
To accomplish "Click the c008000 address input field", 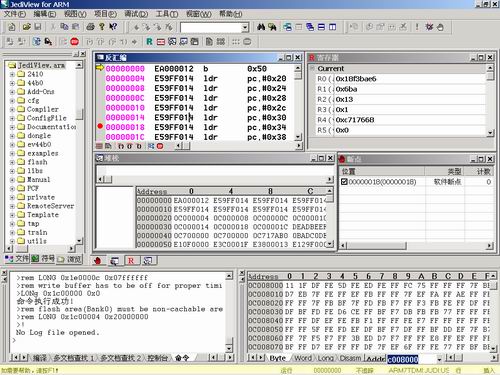I will tap(412, 359).
